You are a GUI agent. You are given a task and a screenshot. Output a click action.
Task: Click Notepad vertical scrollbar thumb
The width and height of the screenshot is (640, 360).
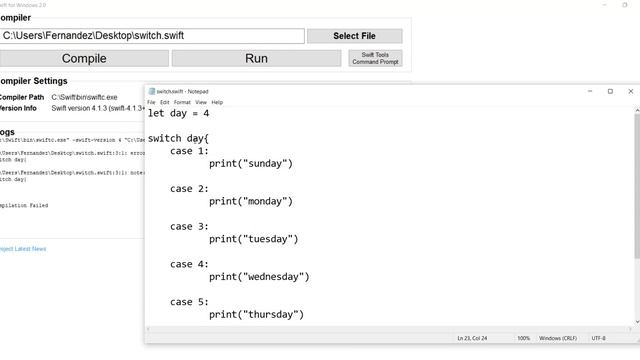point(637,186)
